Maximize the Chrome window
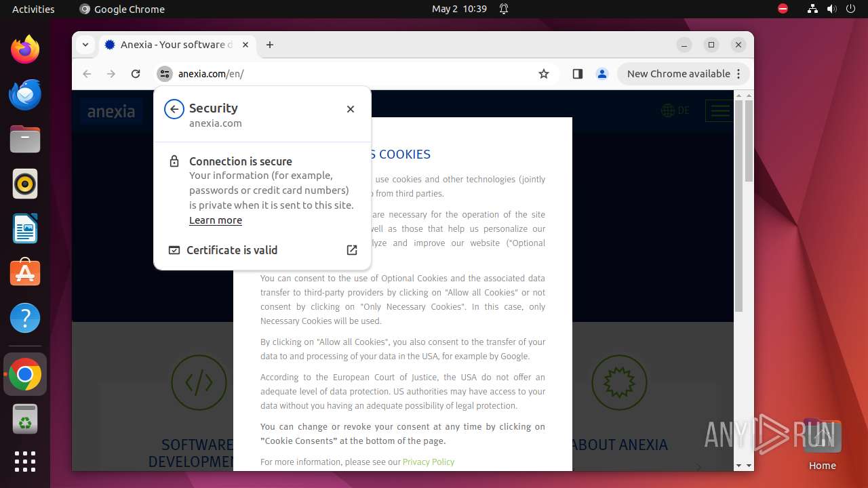 tap(711, 45)
